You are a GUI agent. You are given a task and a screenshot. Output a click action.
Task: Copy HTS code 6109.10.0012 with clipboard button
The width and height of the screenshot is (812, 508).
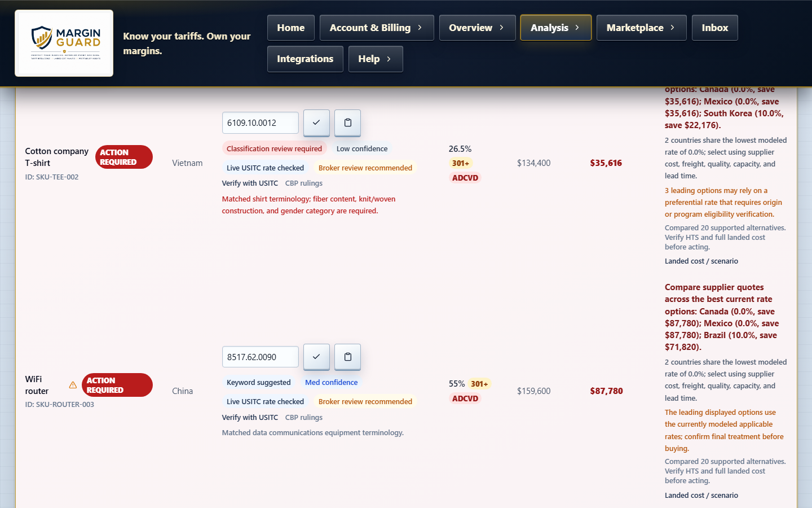click(347, 122)
